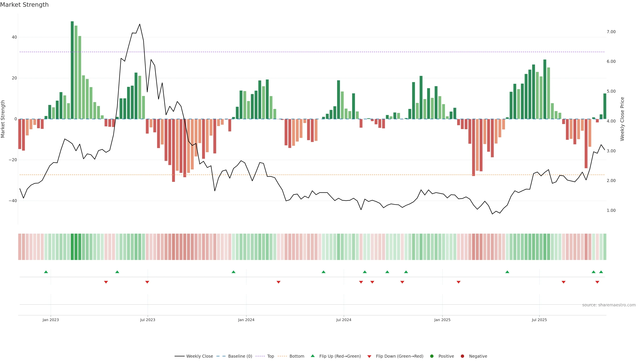Click the Market Strength chart title
Screen dimensions: 644x362
tap(24, 5)
